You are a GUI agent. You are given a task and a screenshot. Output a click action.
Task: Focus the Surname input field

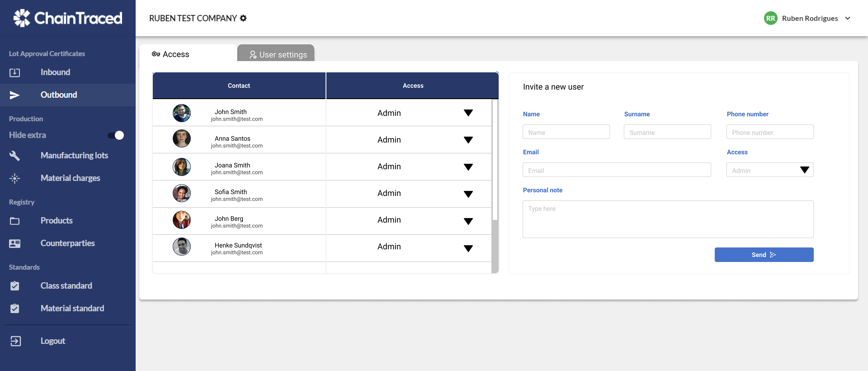667,132
